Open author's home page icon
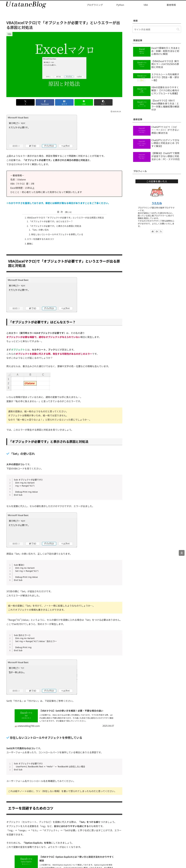 click(x=153, y=231)
